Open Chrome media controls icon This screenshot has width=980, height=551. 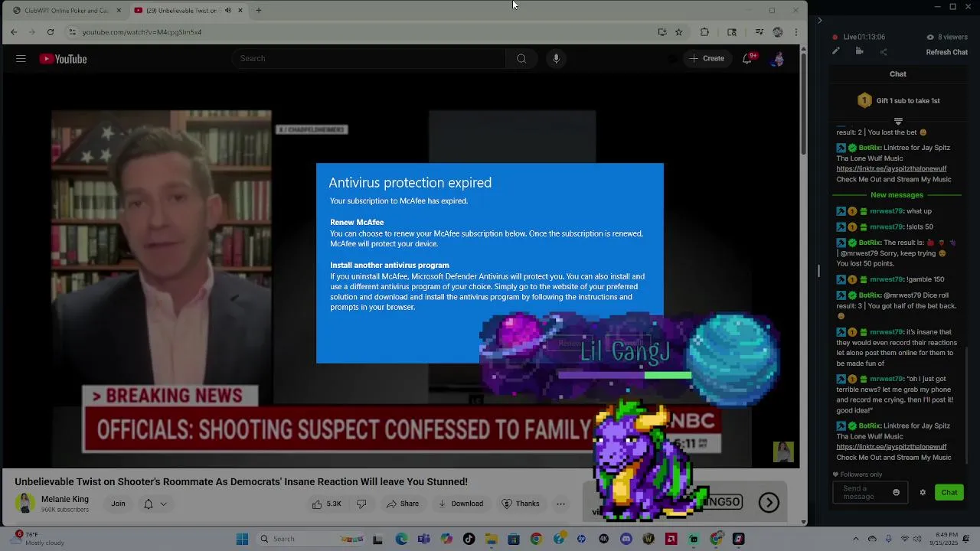point(759,32)
